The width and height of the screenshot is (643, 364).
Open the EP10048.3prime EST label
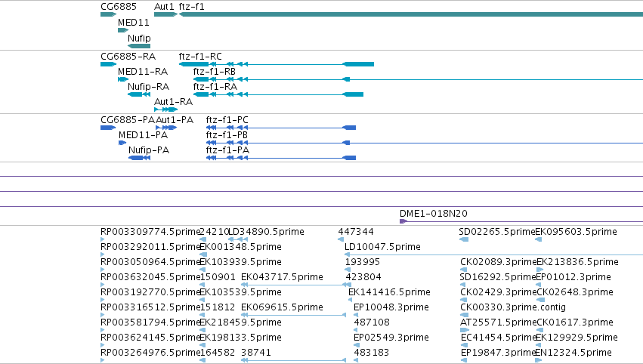coord(391,308)
